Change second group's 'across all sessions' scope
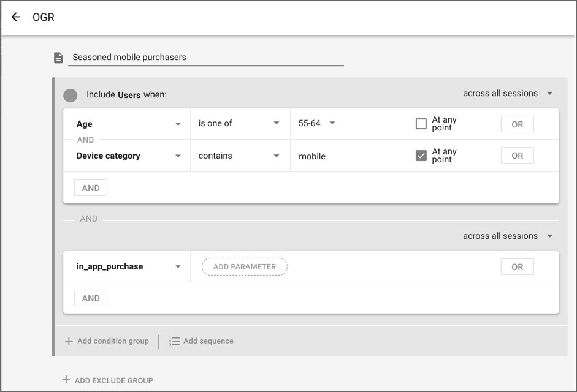The width and height of the screenshot is (577, 392). tap(508, 236)
